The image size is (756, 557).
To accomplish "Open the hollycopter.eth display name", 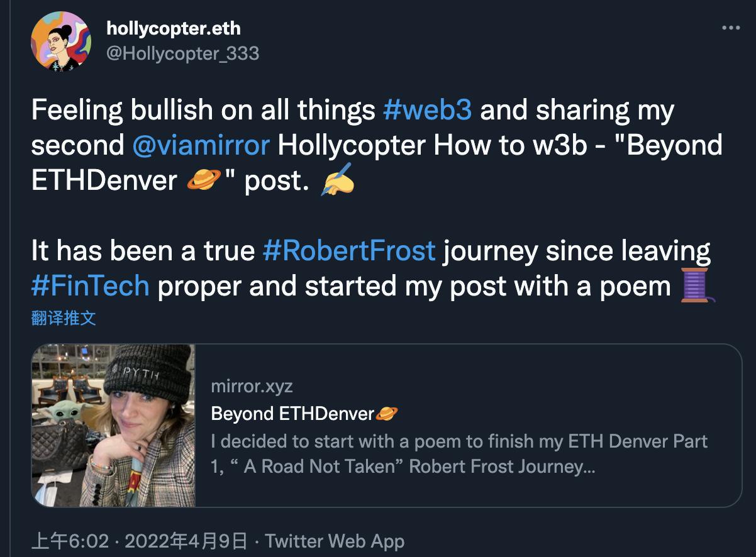I will pyautogui.click(x=174, y=28).
